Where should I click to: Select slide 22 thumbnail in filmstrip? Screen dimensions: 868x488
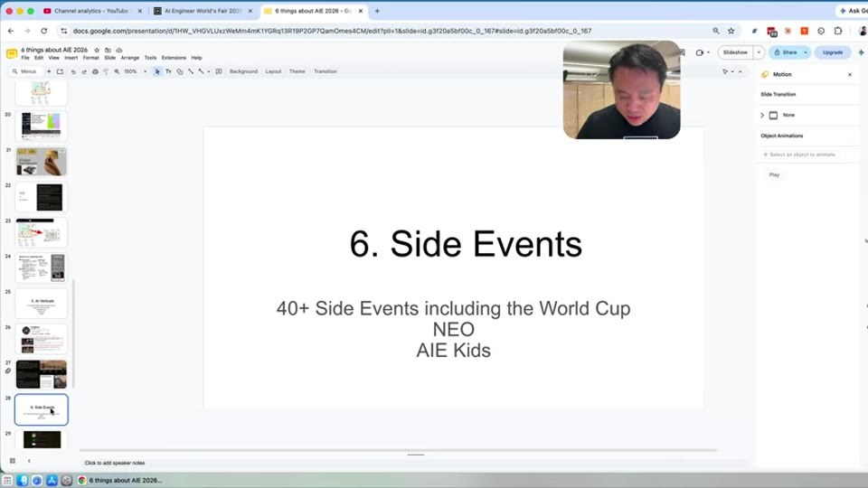pyautogui.click(x=42, y=197)
